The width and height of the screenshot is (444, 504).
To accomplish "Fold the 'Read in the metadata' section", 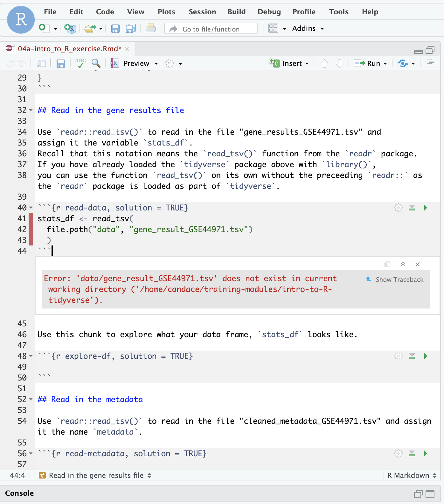I will click(31, 399).
